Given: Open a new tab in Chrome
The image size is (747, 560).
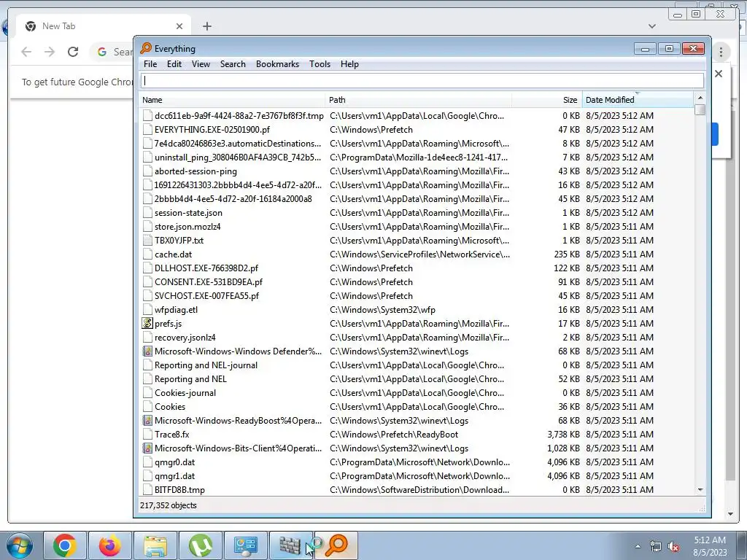Looking at the screenshot, I should (x=206, y=26).
